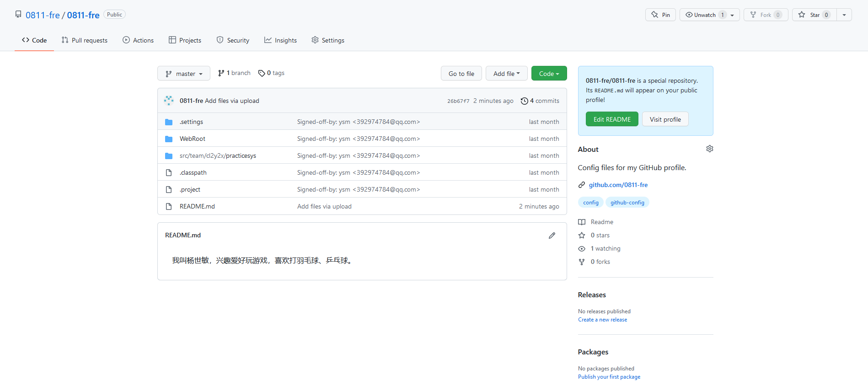Go to the Actions tab
The width and height of the screenshot is (868, 391).
138,40
